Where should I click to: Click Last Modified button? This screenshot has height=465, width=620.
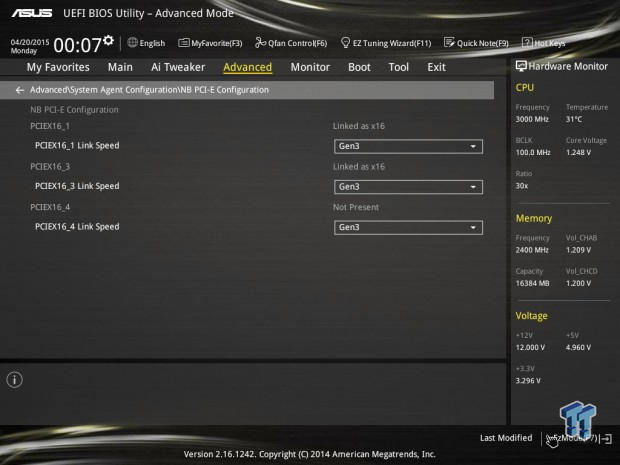(x=506, y=438)
